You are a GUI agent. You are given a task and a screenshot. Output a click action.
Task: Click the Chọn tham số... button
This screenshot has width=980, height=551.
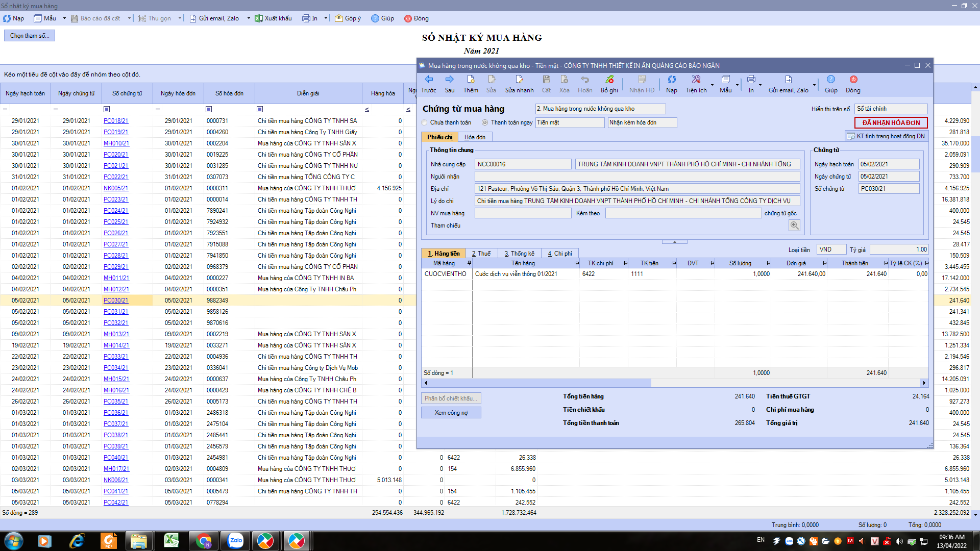click(30, 36)
